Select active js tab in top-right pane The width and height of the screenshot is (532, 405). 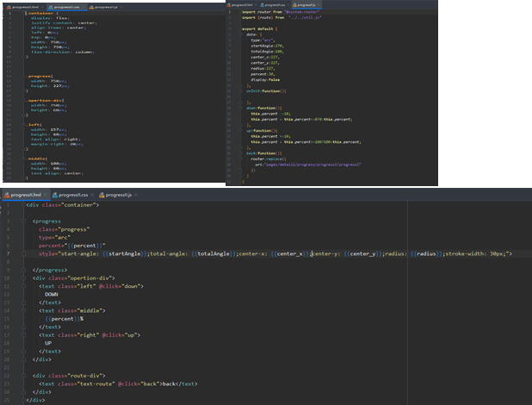(306, 5)
